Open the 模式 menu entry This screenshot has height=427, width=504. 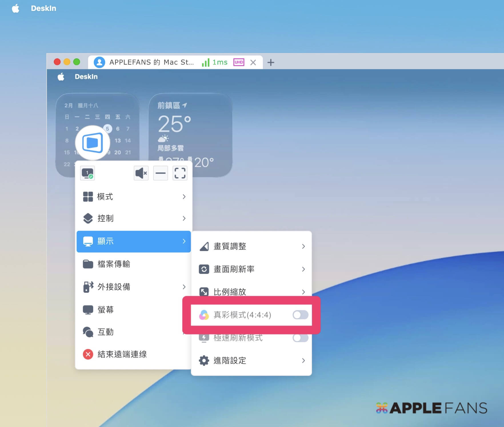click(134, 197)
